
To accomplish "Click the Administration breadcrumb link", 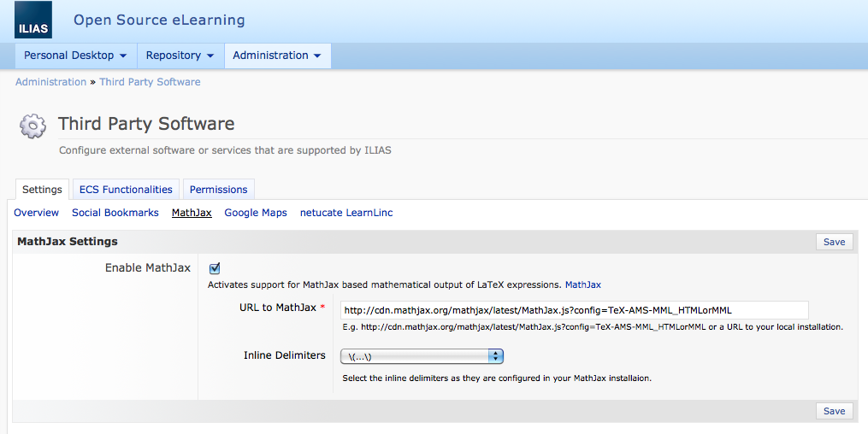I will [50, 82].
